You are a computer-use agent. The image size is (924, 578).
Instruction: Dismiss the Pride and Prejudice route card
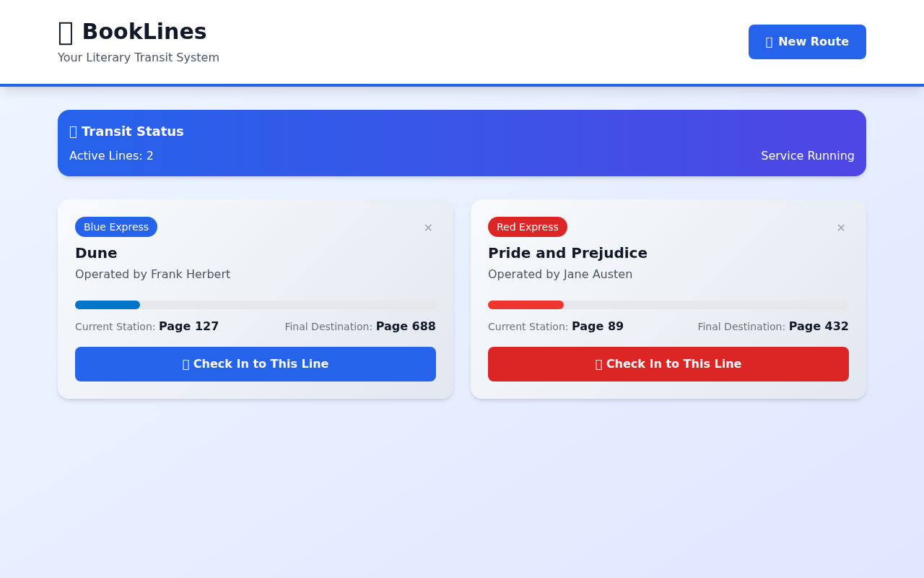click(840, 227)
